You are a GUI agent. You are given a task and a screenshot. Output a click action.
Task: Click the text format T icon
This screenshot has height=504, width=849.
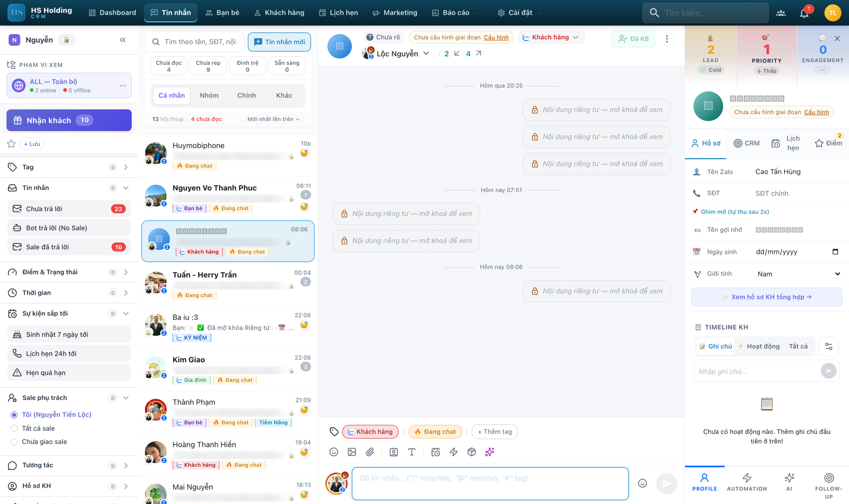(x=412, y=452)
